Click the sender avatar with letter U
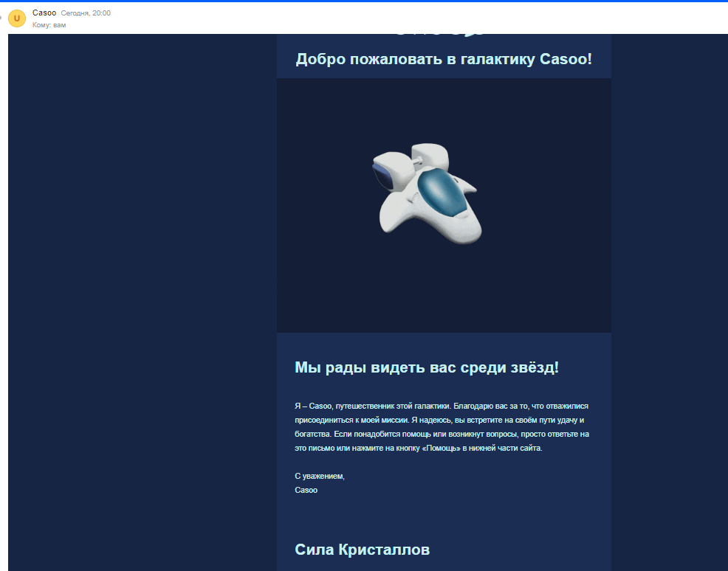 (17, 18)
